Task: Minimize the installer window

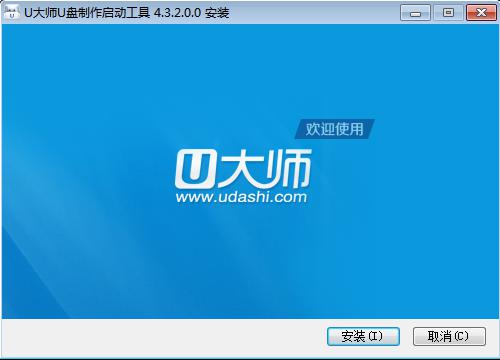Action: tap(415, 13)
